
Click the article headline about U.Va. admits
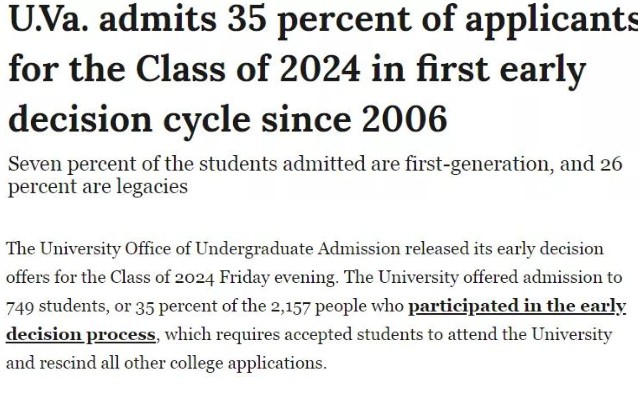coord(323,69)
